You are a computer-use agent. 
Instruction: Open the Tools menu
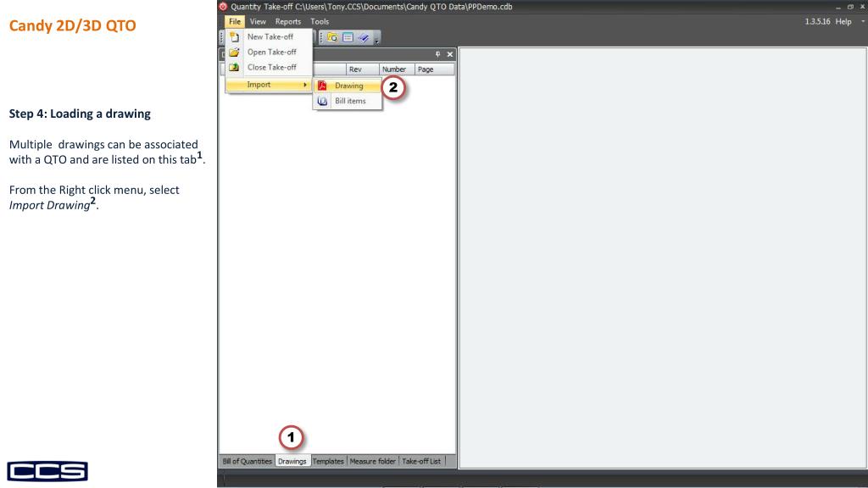(x=320, y=21)
